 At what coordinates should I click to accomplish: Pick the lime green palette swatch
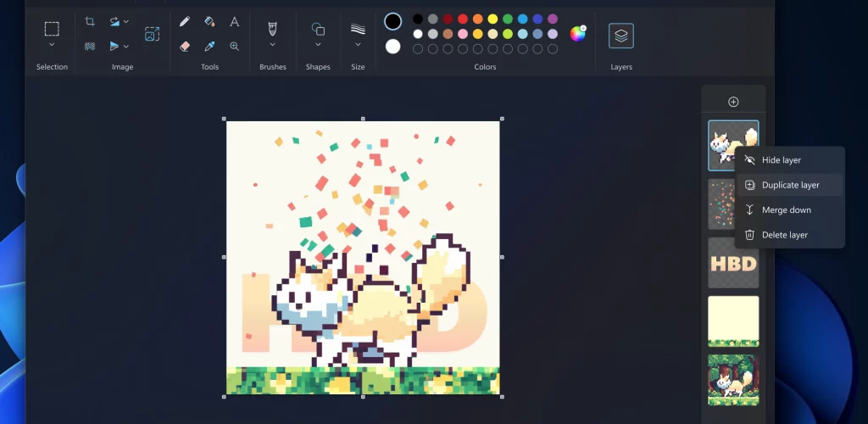[x=508, y=34]
